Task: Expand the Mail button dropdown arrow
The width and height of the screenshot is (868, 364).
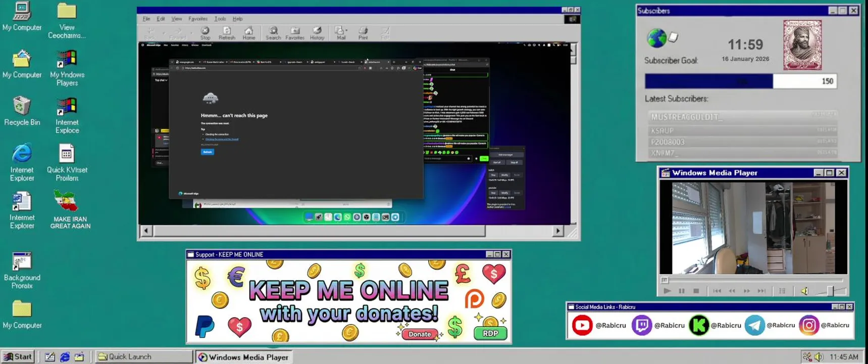Action: pyautogui.click(x=346, y=30)
